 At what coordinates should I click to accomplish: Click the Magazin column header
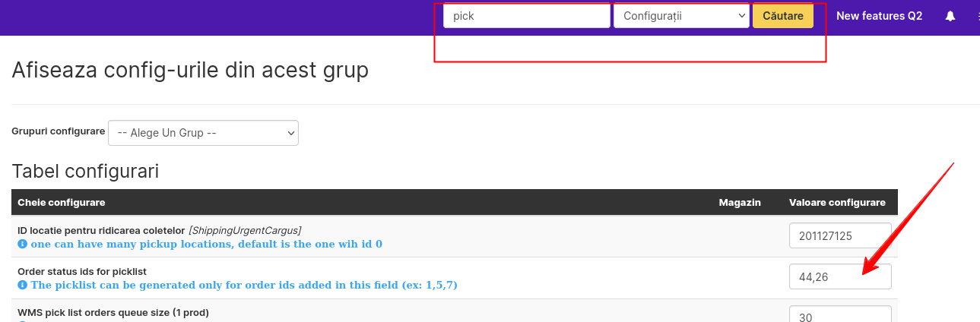coord(740,203)
